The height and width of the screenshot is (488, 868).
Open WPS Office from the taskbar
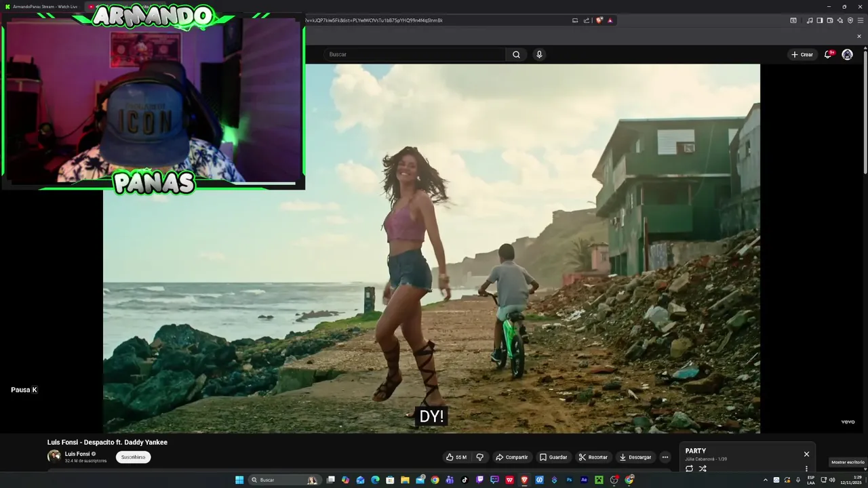[x=509, y=480]
